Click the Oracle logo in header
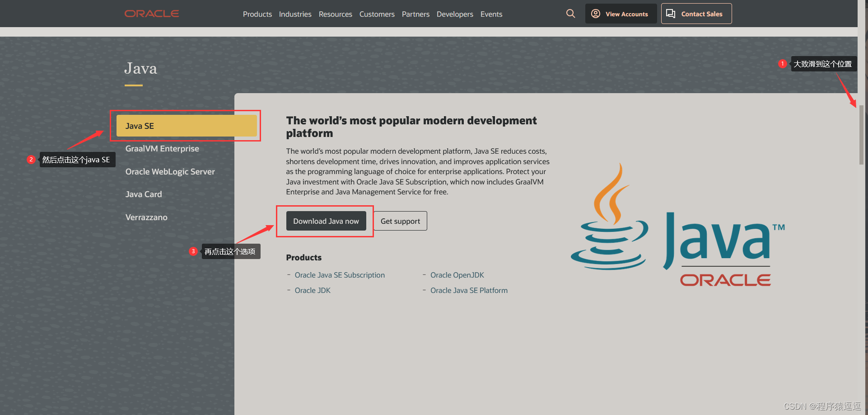The height and width of the screenshot is (415, 868). 152,14
